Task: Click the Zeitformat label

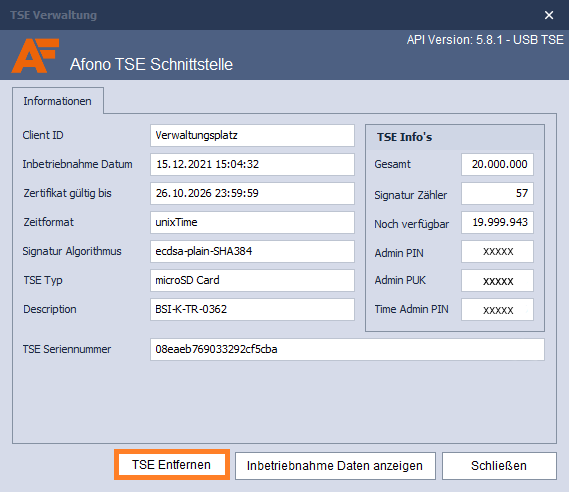Action: click(48, 222)
